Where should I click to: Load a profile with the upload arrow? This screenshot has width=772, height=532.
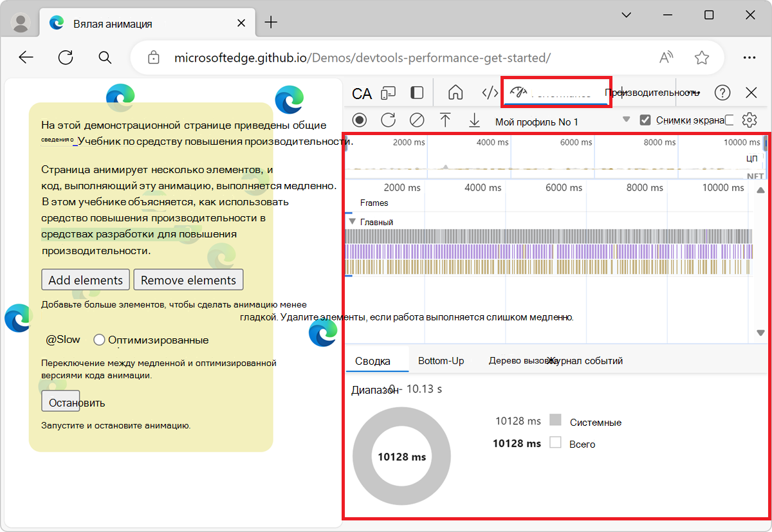click(x=445, y=120)
